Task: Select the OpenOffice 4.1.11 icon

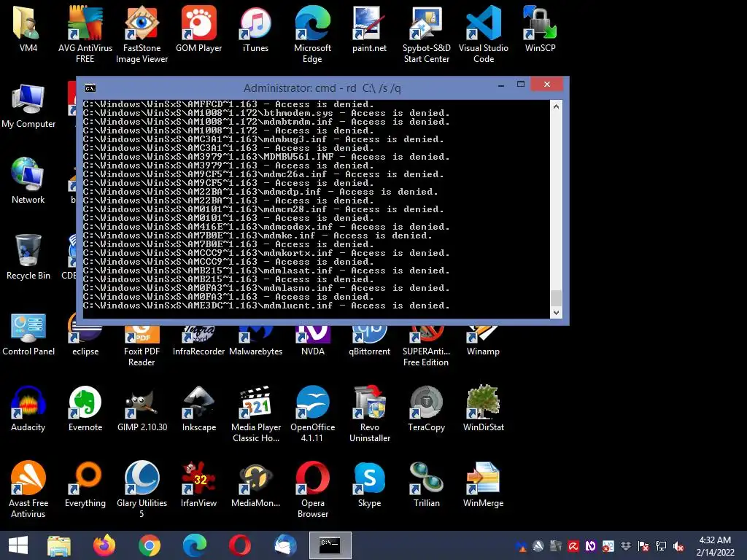Action: pos(312,414)
